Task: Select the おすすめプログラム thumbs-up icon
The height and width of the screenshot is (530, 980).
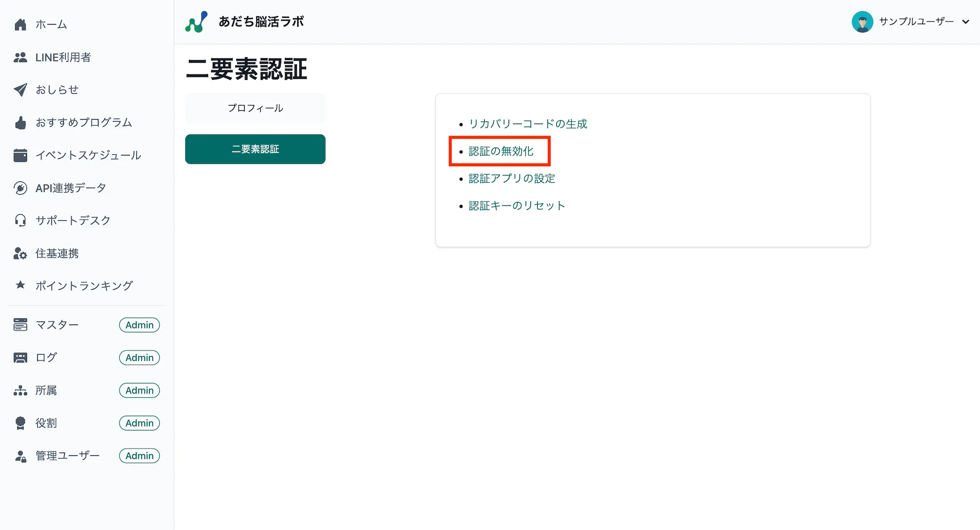Action: tap(20, 123)
